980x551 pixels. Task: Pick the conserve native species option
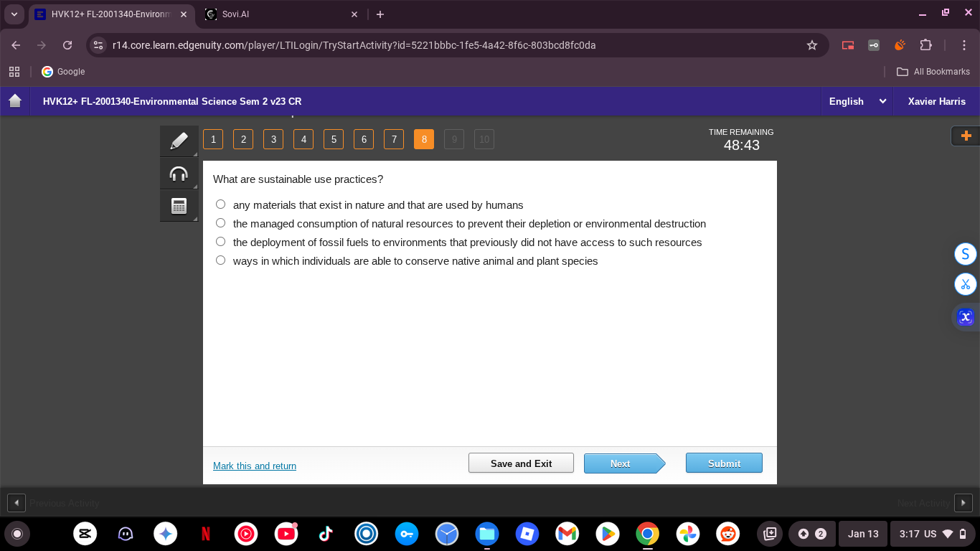point(221,260)
